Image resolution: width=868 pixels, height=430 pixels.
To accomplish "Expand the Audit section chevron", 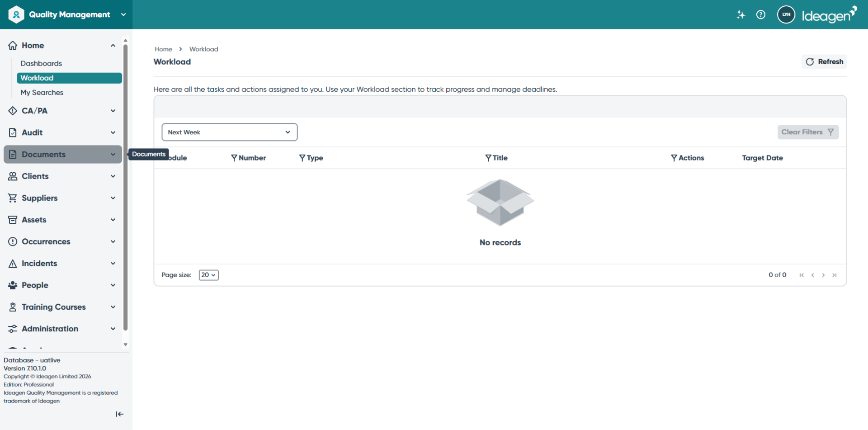I will (x=113, y=132).
